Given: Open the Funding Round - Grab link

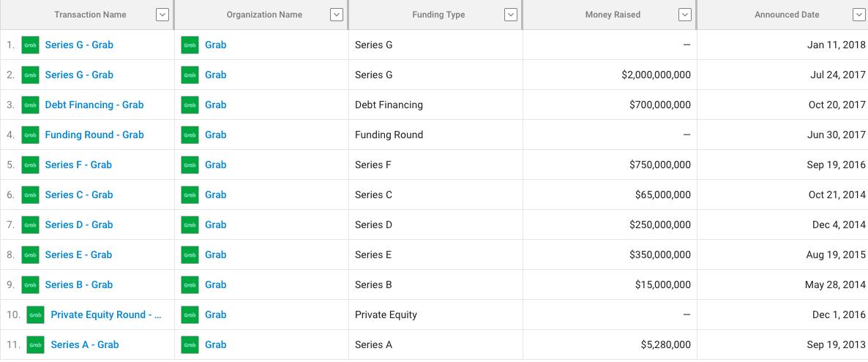Looking at the screenshot, I should (x=94, y=135).
